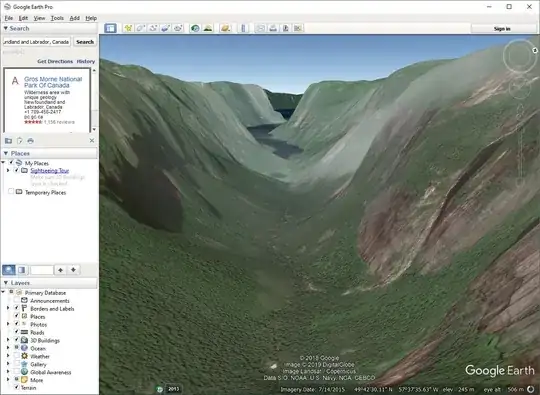Open the Add menu

(75, 18)
